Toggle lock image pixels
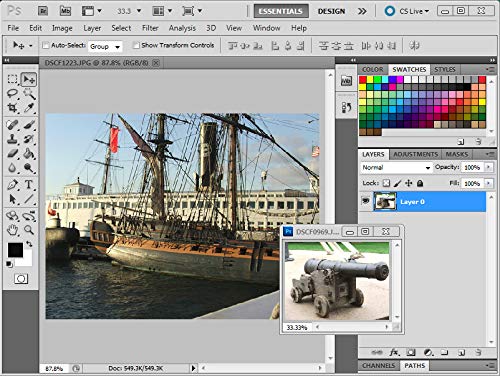The image size is (500, 376). (397, 183)
